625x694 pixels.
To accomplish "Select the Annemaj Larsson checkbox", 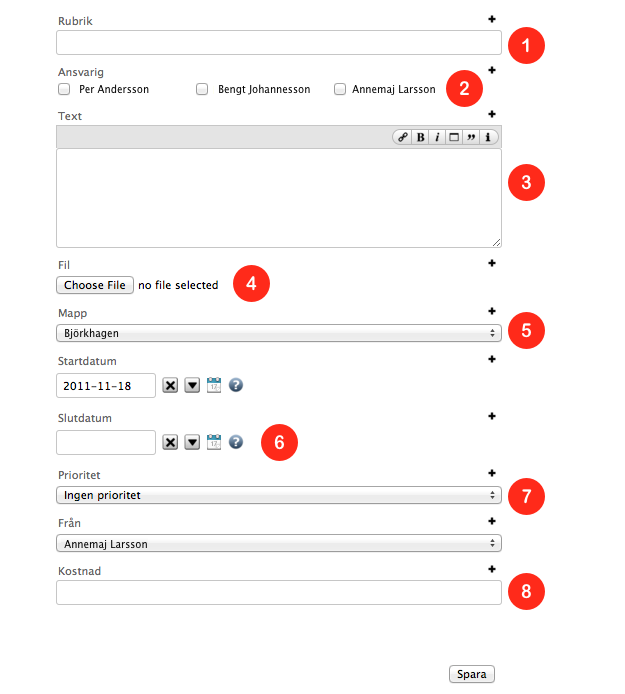I will (340, 89).
